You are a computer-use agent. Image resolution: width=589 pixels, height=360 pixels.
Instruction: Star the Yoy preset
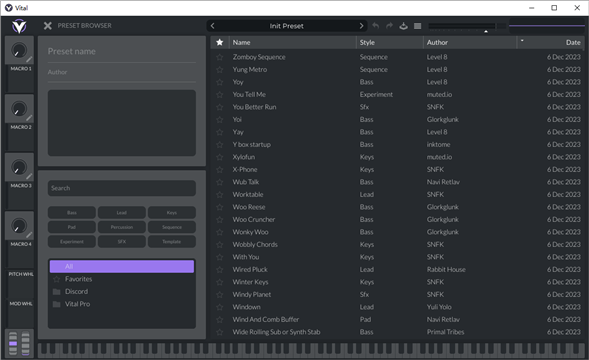click(220, 82)
